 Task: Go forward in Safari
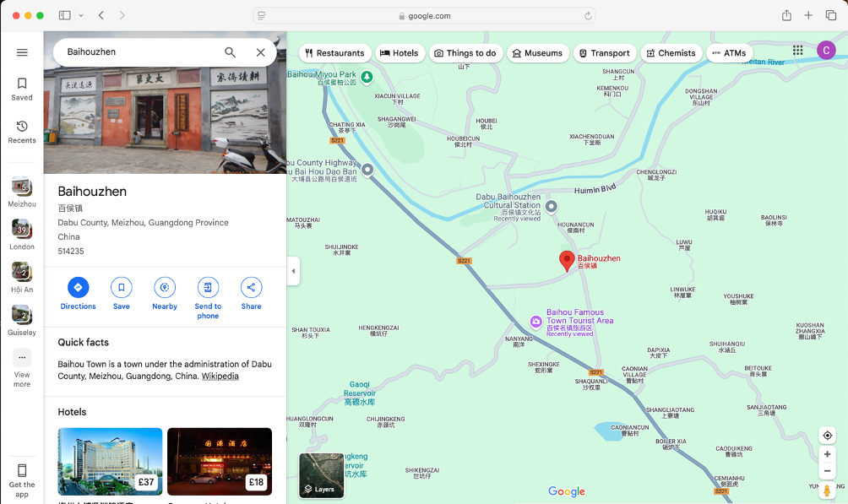122,16
